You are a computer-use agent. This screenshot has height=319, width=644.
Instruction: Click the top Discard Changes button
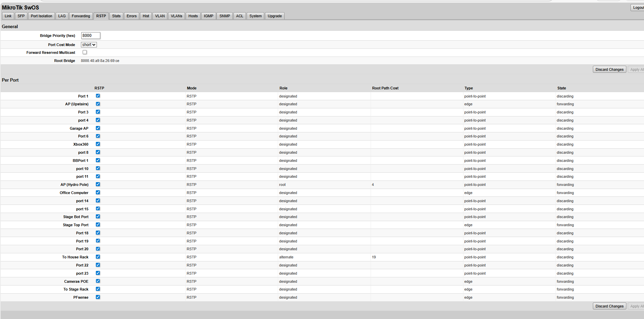click(x=609, y=69)
